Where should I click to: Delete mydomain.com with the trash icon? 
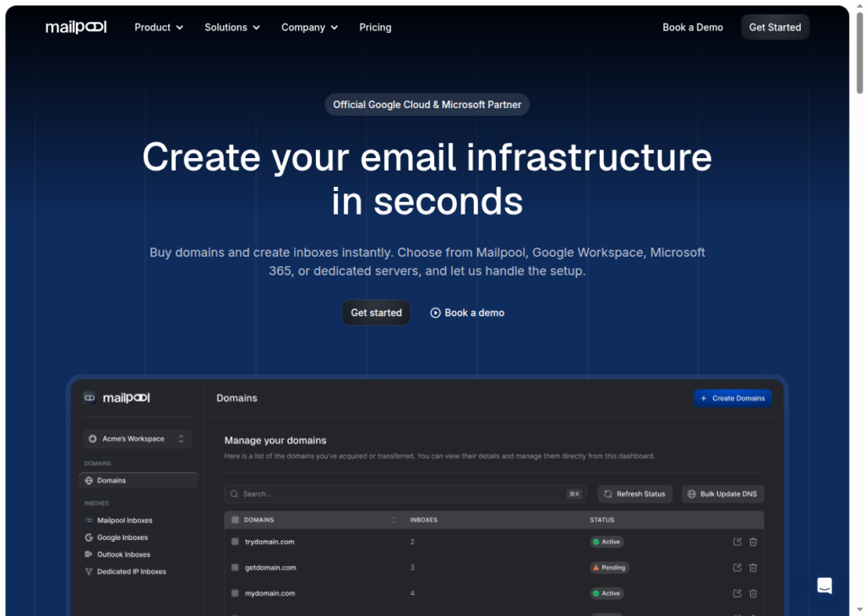753,593
